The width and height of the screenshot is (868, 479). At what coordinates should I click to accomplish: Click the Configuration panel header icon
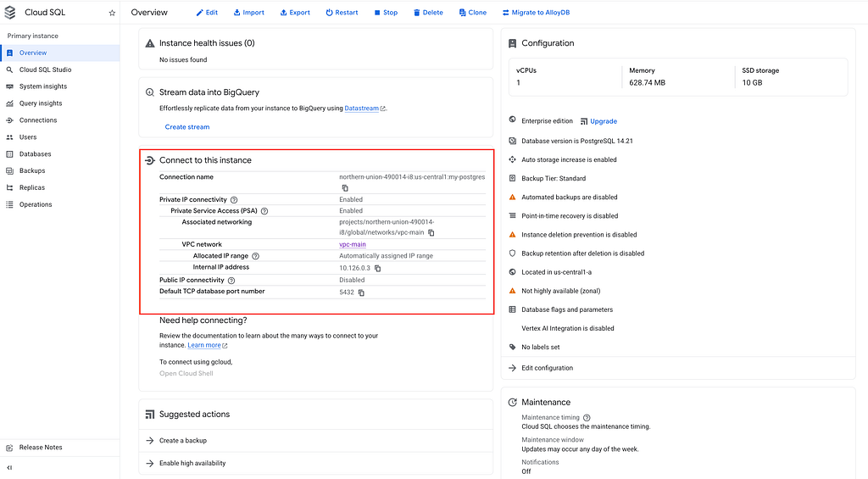[512, 43]
